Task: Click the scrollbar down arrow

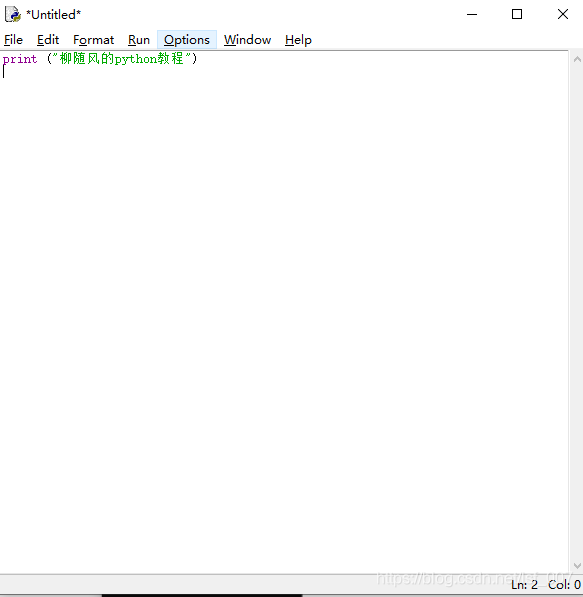Action: [577, 566]
